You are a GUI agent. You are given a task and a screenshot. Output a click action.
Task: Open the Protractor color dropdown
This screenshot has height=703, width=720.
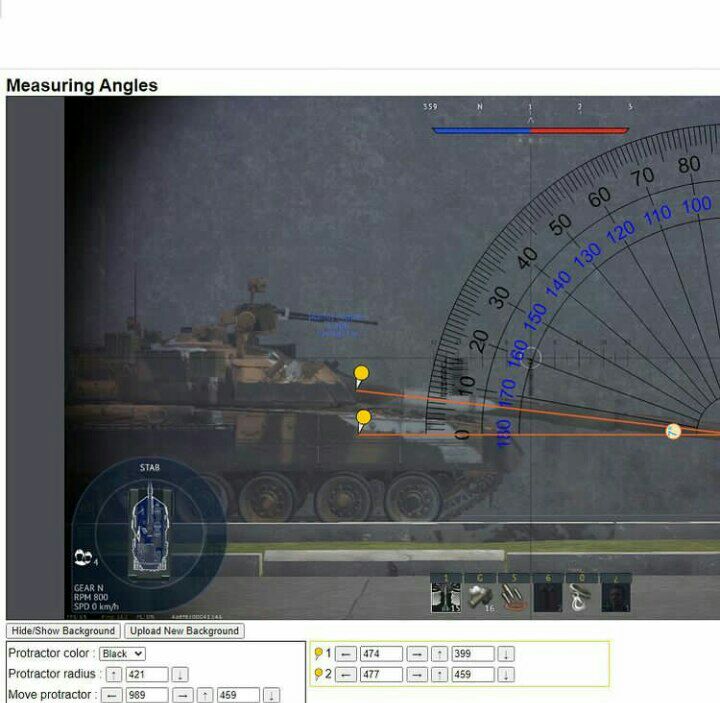point(122,653)
